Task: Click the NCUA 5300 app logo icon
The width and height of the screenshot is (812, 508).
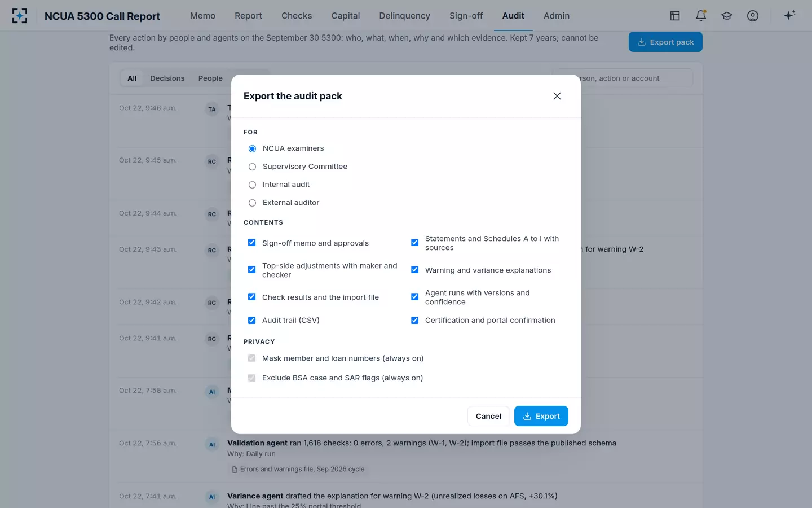Action: click(20, 16)
